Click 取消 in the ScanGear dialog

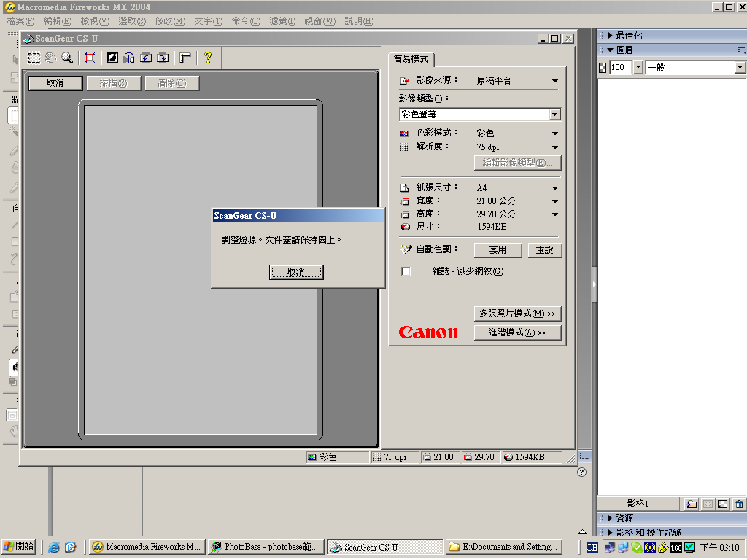(296, 273)
